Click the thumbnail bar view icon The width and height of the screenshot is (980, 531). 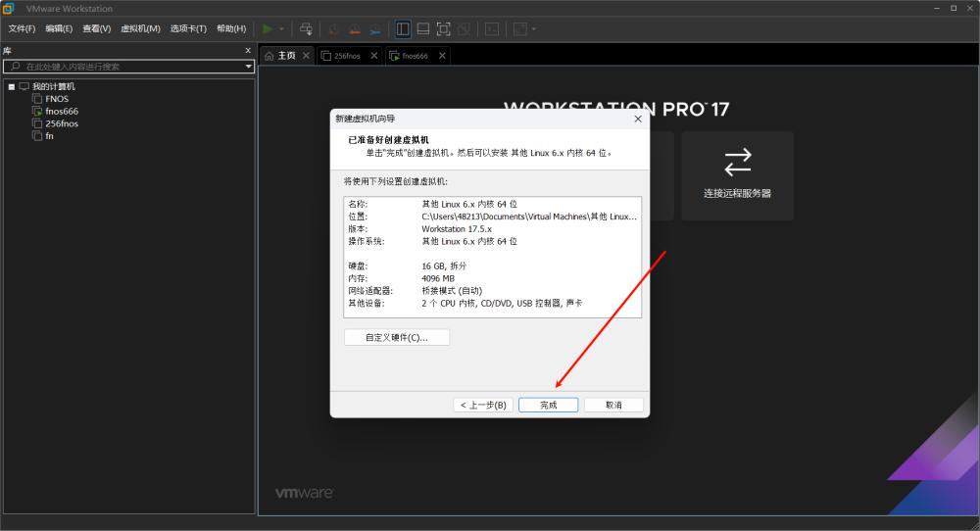[x=423, y=29]
